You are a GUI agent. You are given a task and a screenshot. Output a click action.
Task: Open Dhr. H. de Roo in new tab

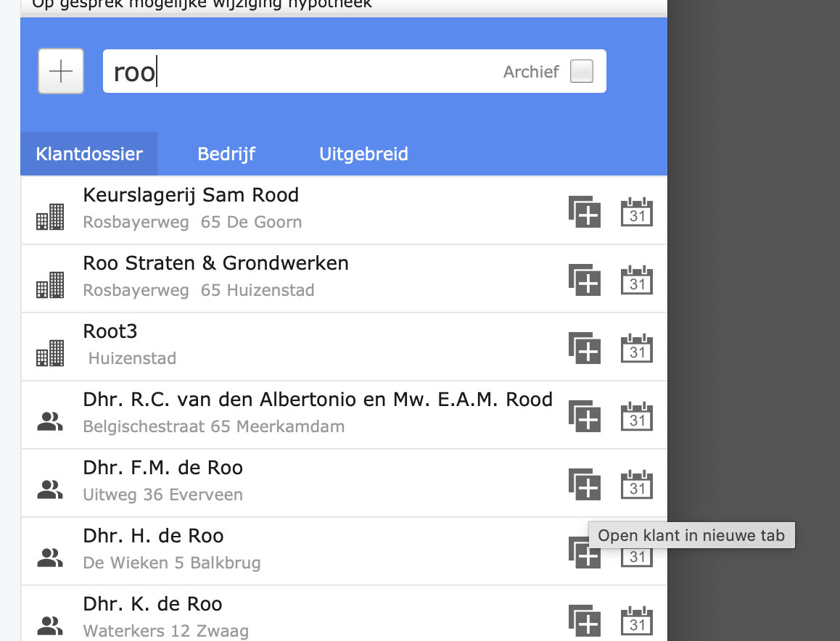coord(584,553)
